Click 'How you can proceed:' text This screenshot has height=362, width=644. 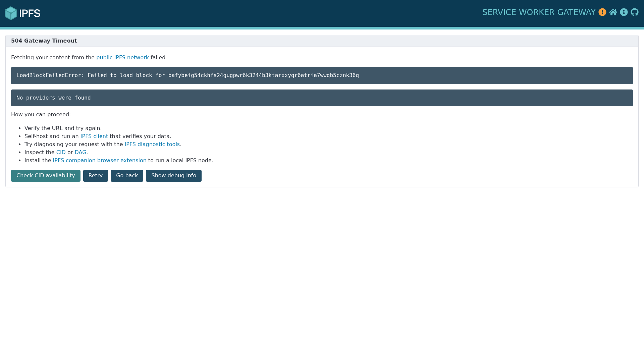point(41,115)
